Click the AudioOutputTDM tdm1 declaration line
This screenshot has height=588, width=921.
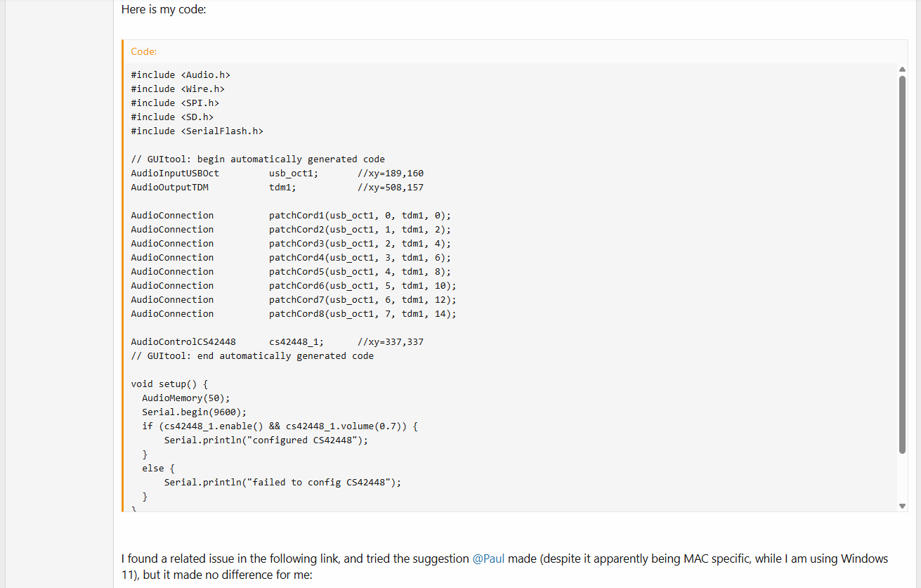coord(277,187)
